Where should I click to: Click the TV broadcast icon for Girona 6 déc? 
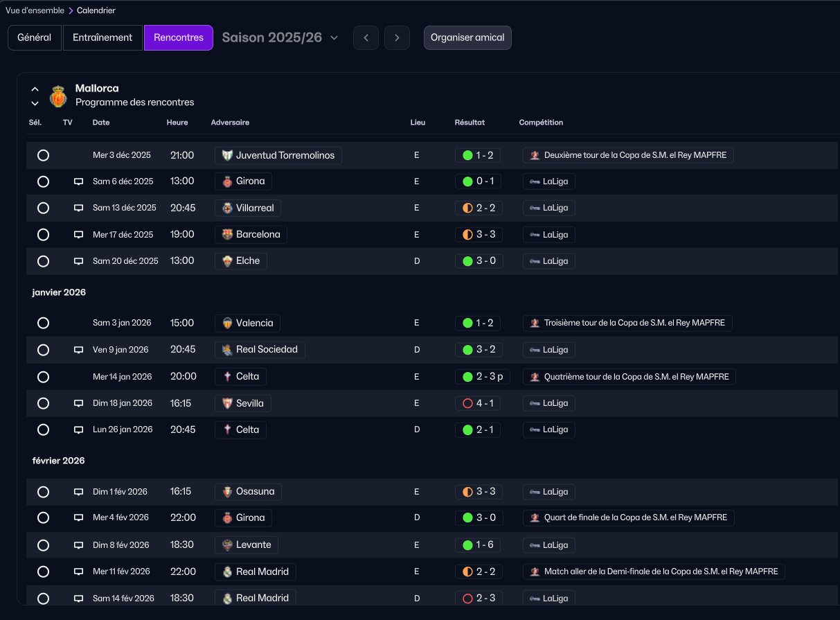pos(79,181)
